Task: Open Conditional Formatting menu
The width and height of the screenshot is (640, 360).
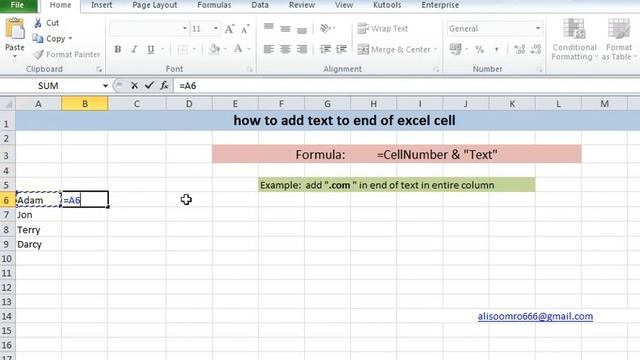Action: 574,40
